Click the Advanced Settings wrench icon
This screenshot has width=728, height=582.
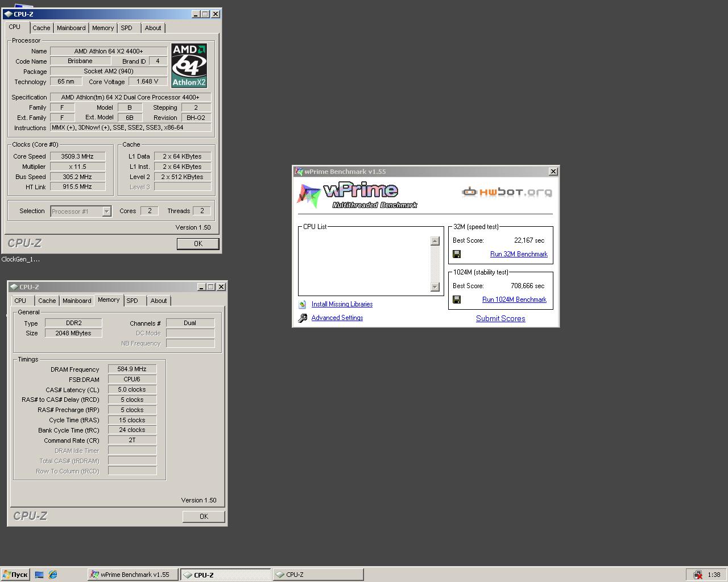pos(303,318)
